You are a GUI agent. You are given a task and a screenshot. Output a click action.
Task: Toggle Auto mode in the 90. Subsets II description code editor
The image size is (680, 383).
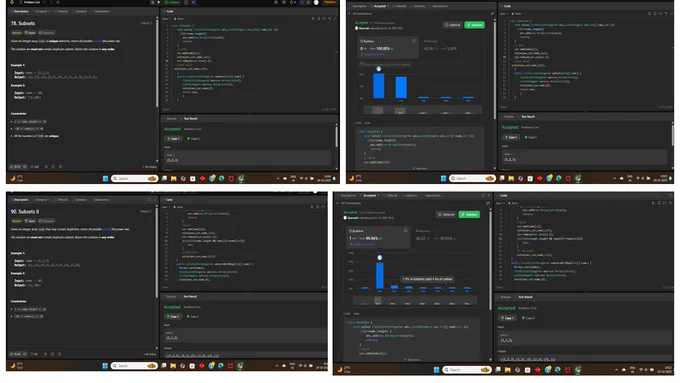179,207
